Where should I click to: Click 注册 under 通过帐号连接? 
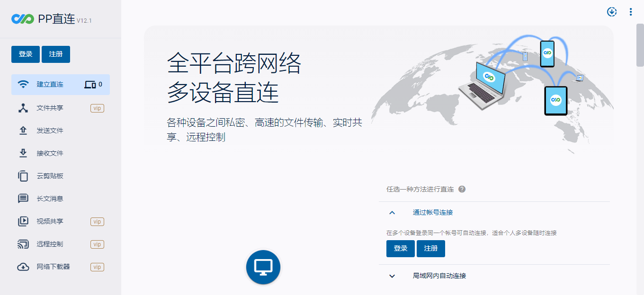click(x=430, y=249)
